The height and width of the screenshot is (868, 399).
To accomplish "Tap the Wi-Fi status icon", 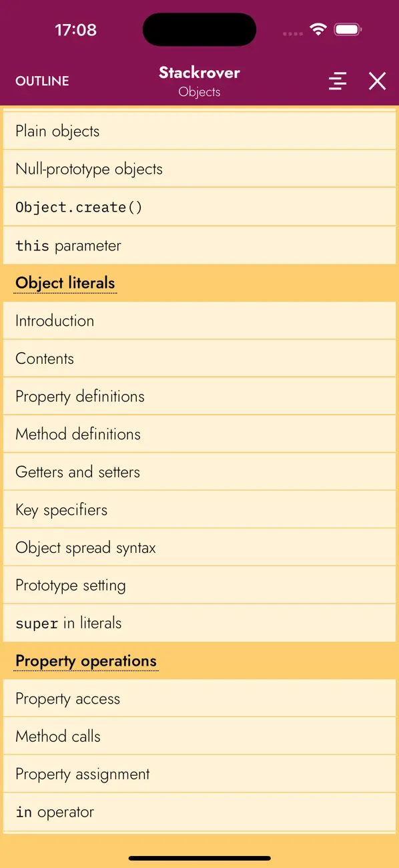I will point(318,29).
